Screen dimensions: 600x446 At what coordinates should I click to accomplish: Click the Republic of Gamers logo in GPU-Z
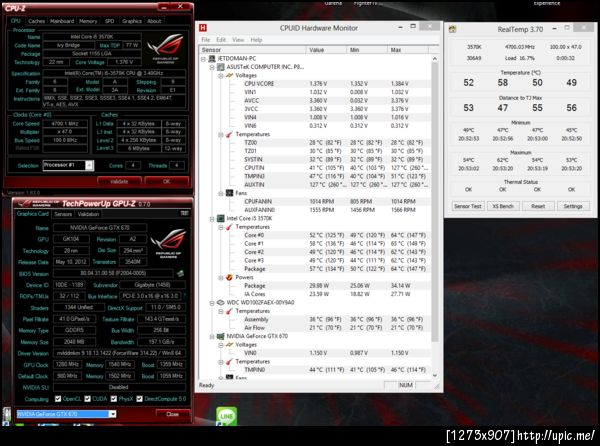(x=168, y=243)
